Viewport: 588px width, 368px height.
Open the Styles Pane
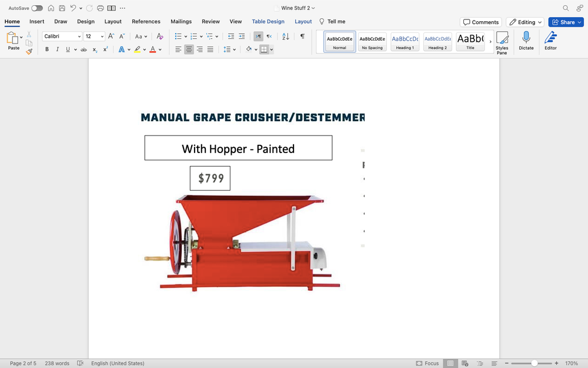(502, 43)
